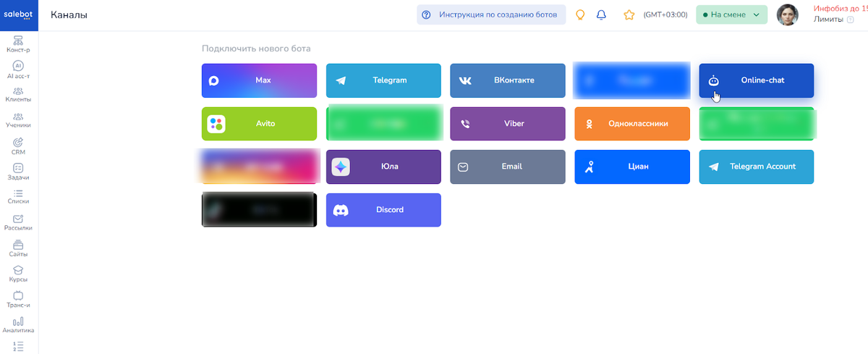
Task: Connect a ВКонтакте bot
Action: pyautogui.click(x=508, y=80)
